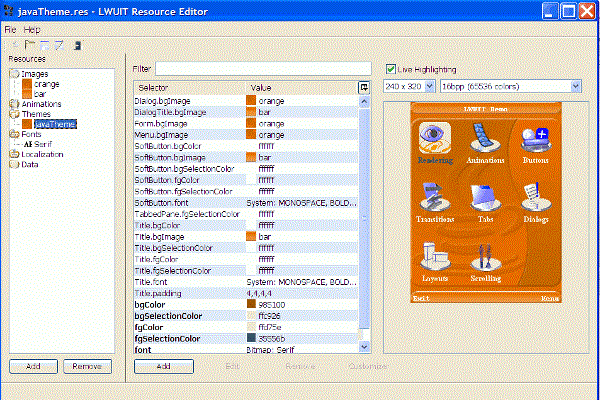Click the Tabs icon in the preview
Image resolution: width=600 pixels, height=400 pixels.
pyautogui.click(x=482, y=198)
